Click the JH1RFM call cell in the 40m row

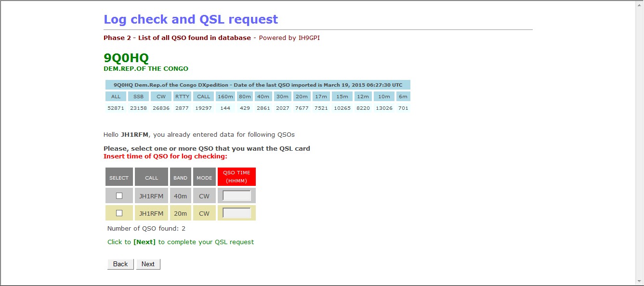click(x=151, y=195)
